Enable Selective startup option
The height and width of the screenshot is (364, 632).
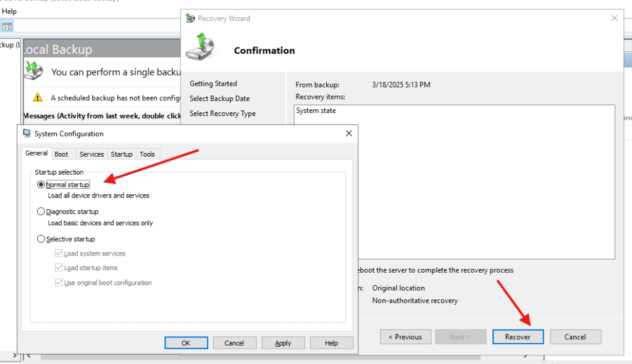click(x=41, y=239)
